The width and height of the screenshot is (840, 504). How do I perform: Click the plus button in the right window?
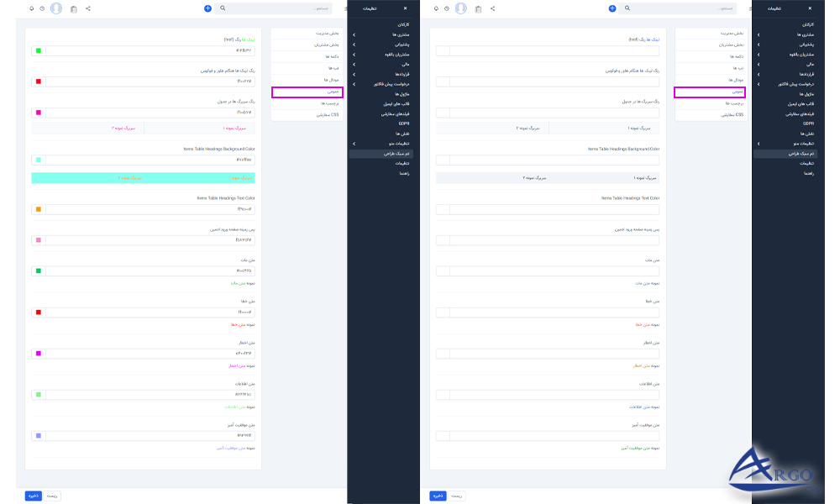(x=612, y=8)
